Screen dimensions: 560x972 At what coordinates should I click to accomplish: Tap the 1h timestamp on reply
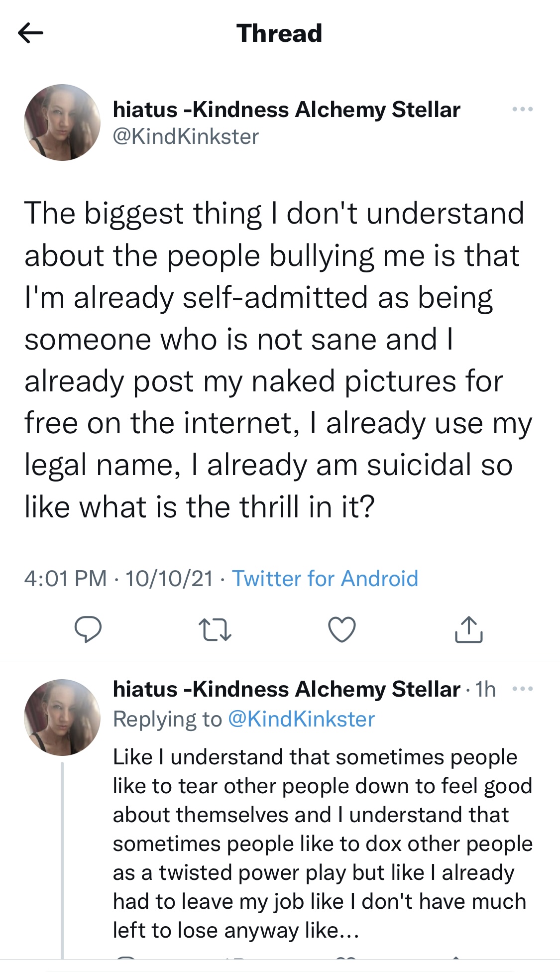pyautogui.click(x=485, y=690)
